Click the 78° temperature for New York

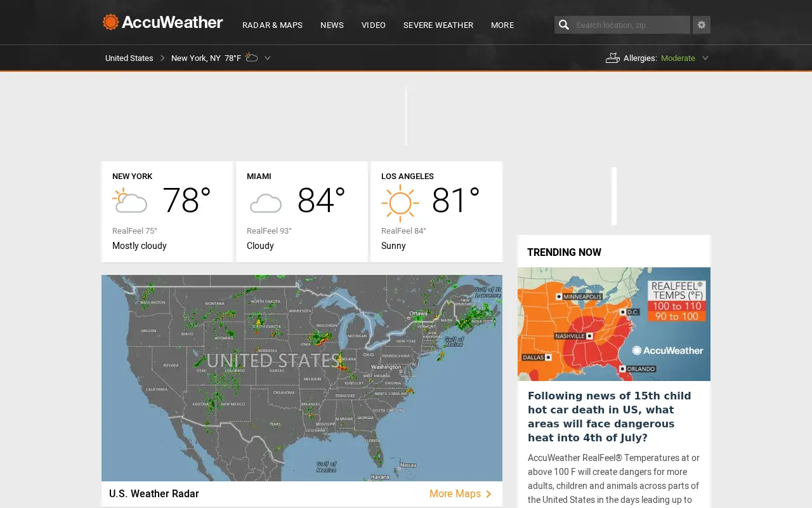(x=187, y=201)
